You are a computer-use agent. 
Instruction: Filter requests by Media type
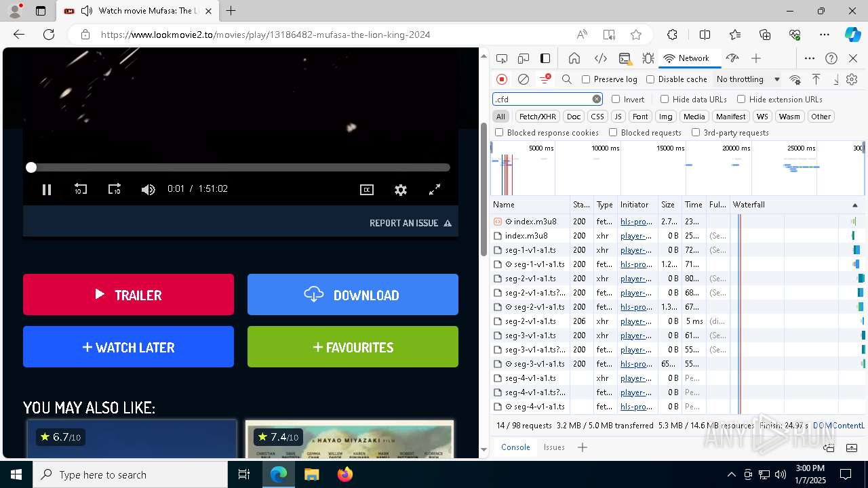[x=694, y=117]
